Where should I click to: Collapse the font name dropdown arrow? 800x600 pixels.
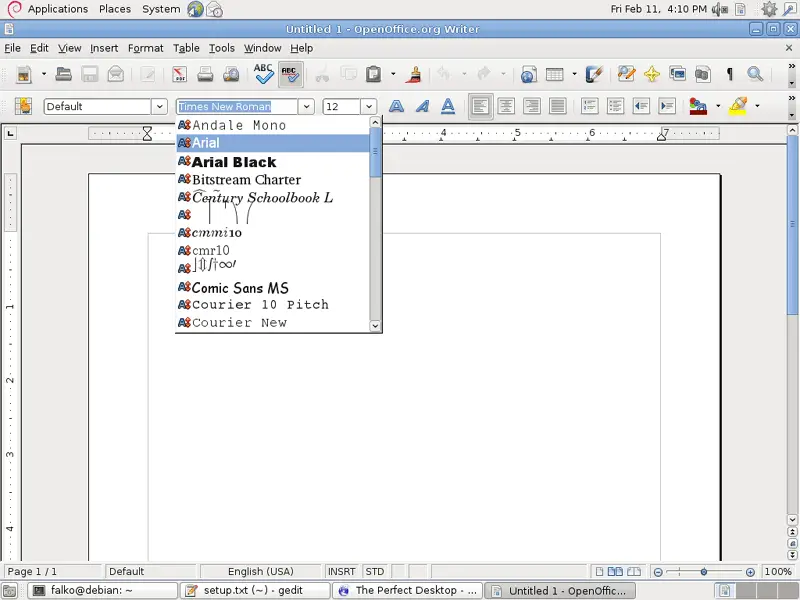point(306,107)
